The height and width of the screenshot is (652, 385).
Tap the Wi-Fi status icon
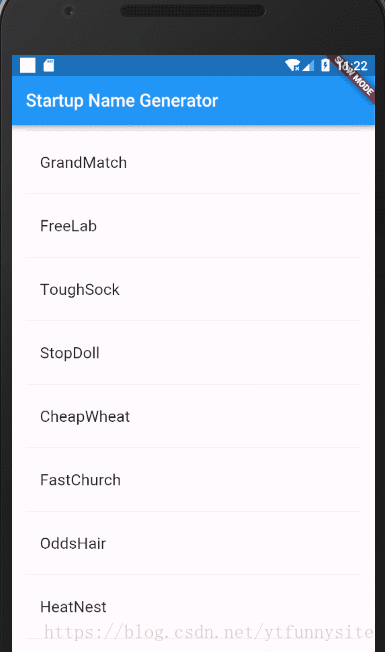tap(292, 65)
